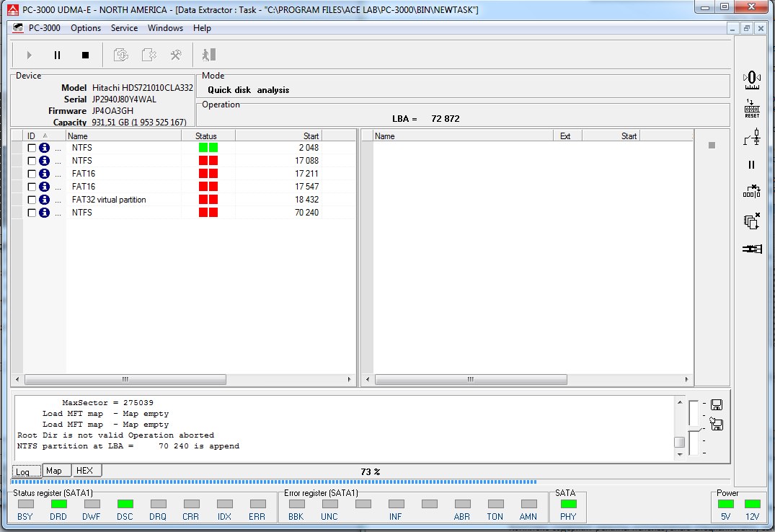Save the log with floppy disk icon
Viewport: 775px width, 532px height.
[x=717, y=405]
